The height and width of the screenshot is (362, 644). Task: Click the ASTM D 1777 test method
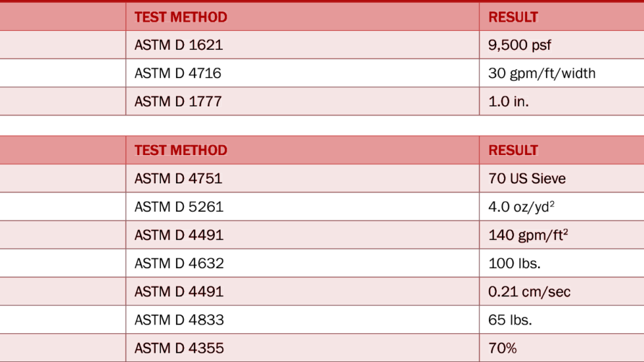[x=177, y=102]
